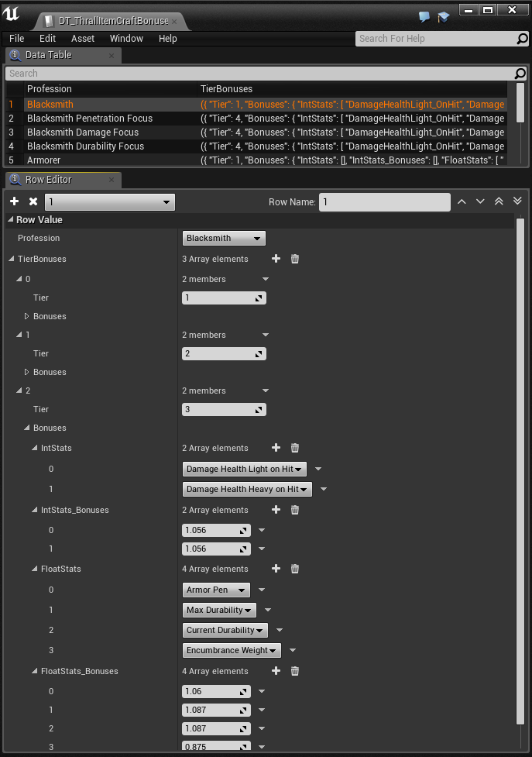Collapse the IntStats_Bonuses section
Image resolution: width=532 pixels, height=757 pixels.
click(35, 510)
